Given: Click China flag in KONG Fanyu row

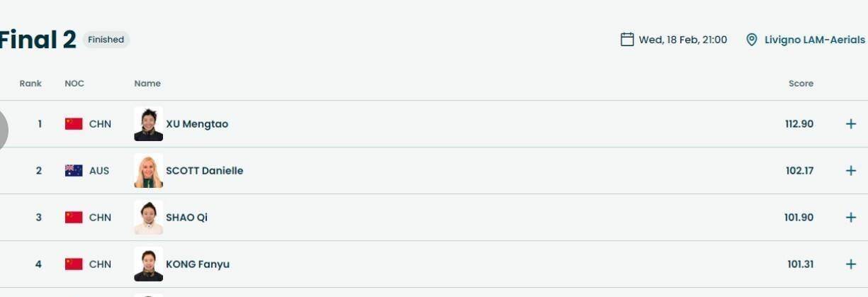Looking at the screenshot, I should (74, 264).
